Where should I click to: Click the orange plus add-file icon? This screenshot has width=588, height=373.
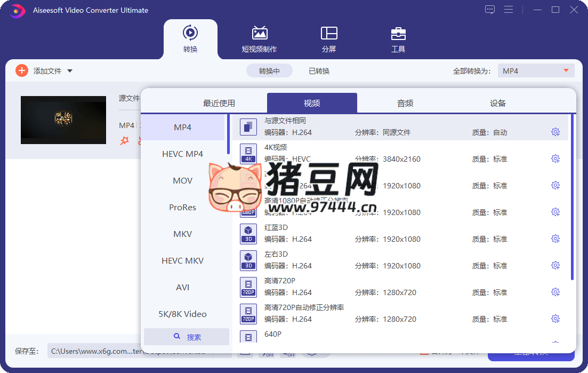click(x=22, y=70)
